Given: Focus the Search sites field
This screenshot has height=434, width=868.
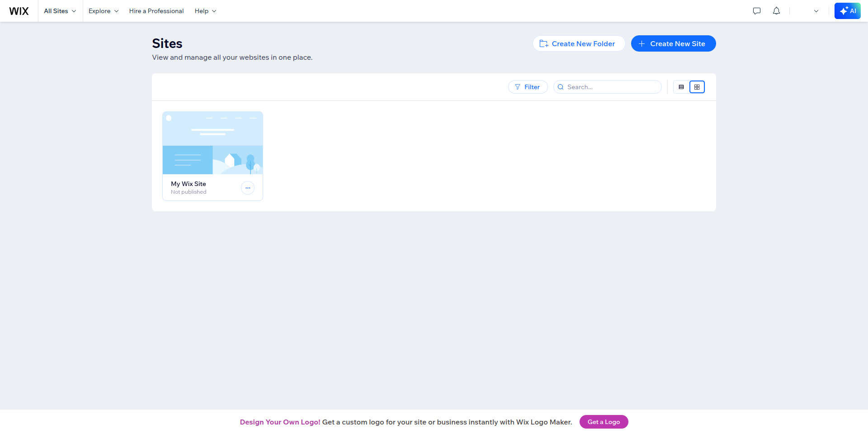Looking at the screenshot, I should [607, 87].
